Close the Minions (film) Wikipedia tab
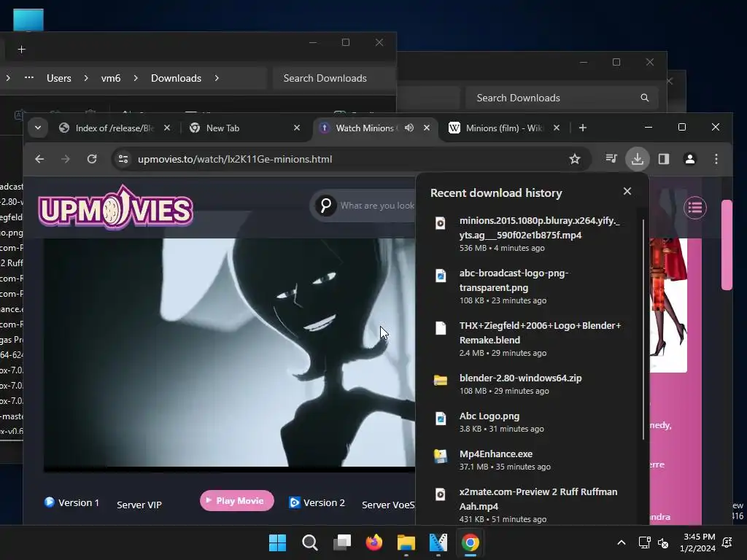The image size is (747, 560). pos(557,128)
